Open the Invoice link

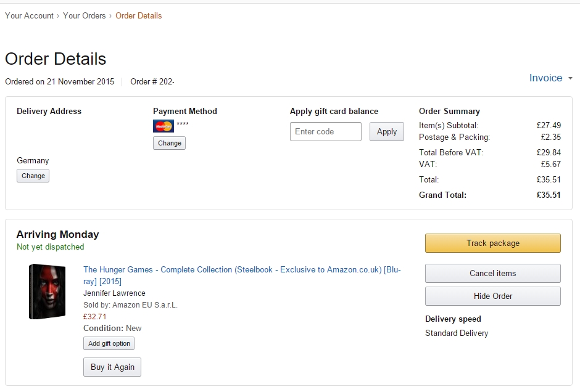[545, 78]
